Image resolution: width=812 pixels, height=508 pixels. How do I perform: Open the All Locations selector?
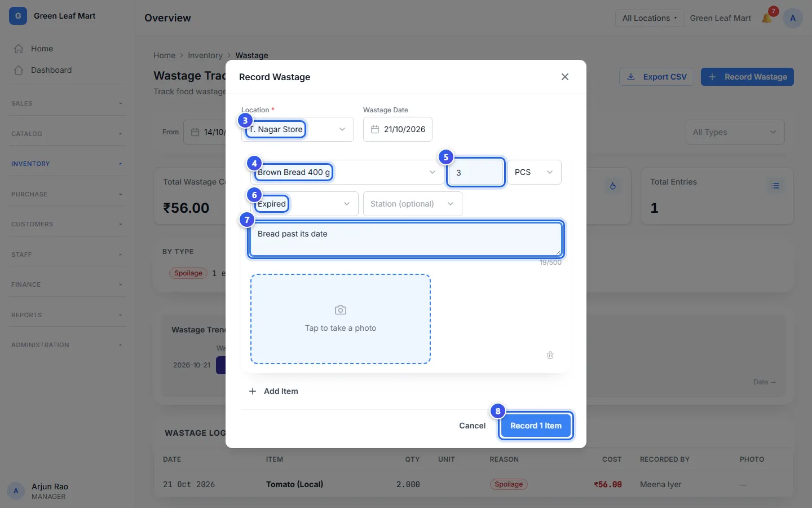650,18
